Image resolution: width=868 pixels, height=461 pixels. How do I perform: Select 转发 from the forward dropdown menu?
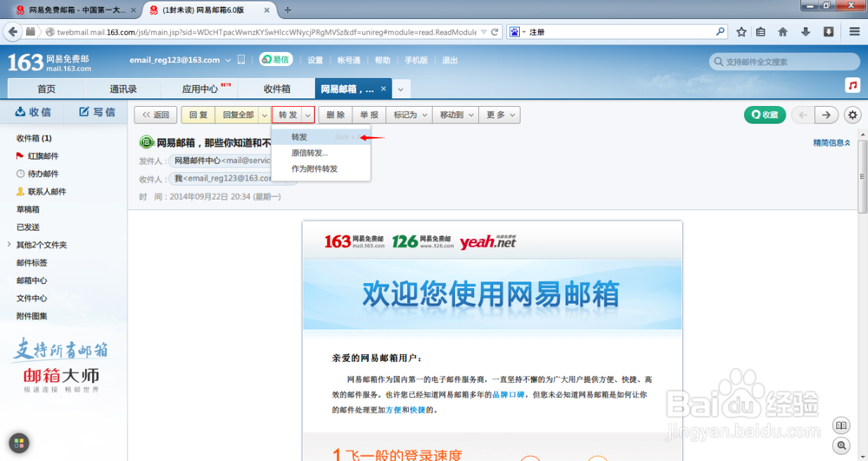(x=321, y=137)
